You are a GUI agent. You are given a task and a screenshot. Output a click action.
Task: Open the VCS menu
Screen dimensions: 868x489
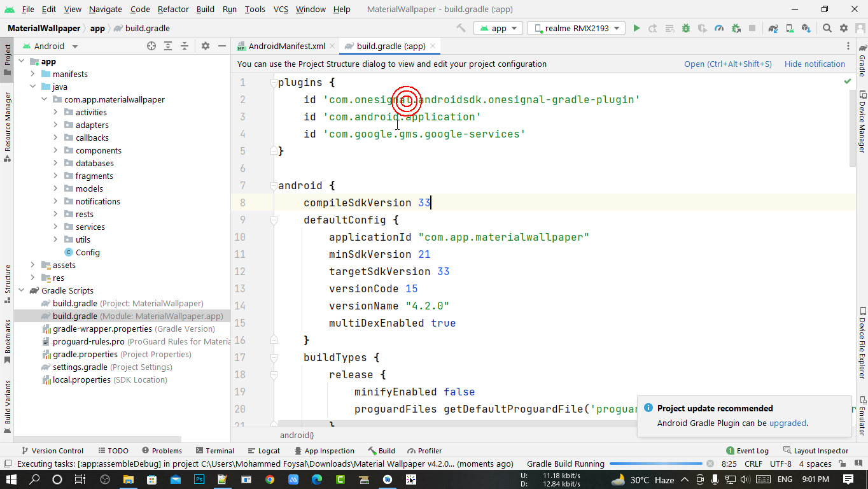point(281,9)
